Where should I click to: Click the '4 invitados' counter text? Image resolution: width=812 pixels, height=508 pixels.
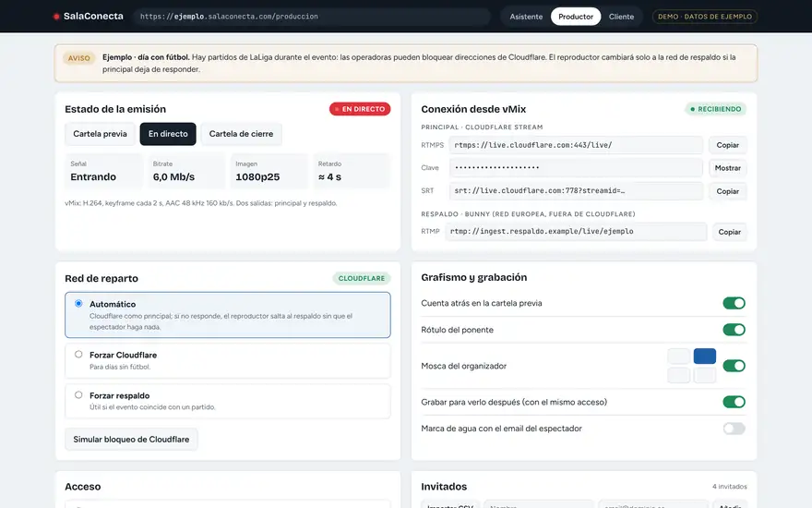pyautogui.click(x=729, y=486)
